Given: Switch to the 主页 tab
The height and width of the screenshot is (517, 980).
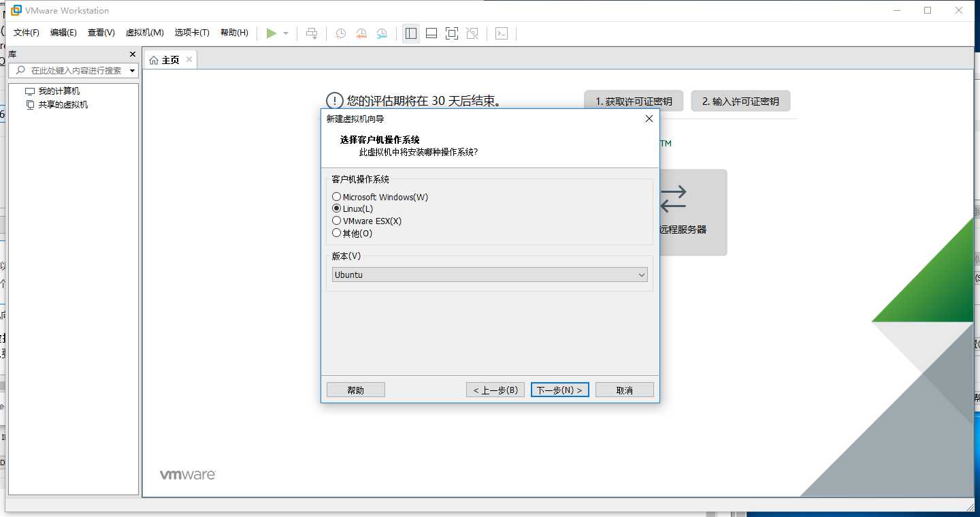Looking at the screenshot, I should coord(170,59).
